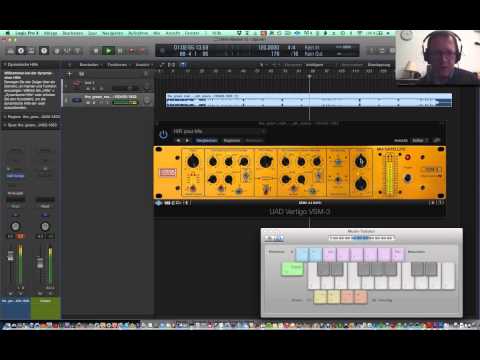The image size is (480, 360).
Task: Click the green Sustain key in Musical Typing
Action: (x=292, y=269)
